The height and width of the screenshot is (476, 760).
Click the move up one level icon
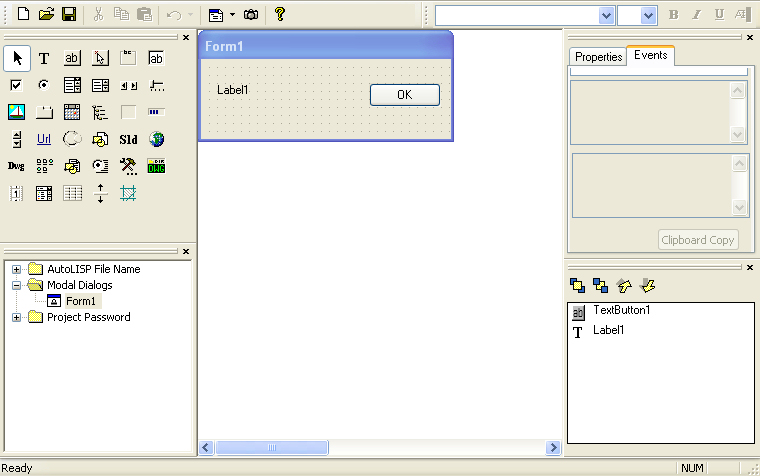click(624, 286)
